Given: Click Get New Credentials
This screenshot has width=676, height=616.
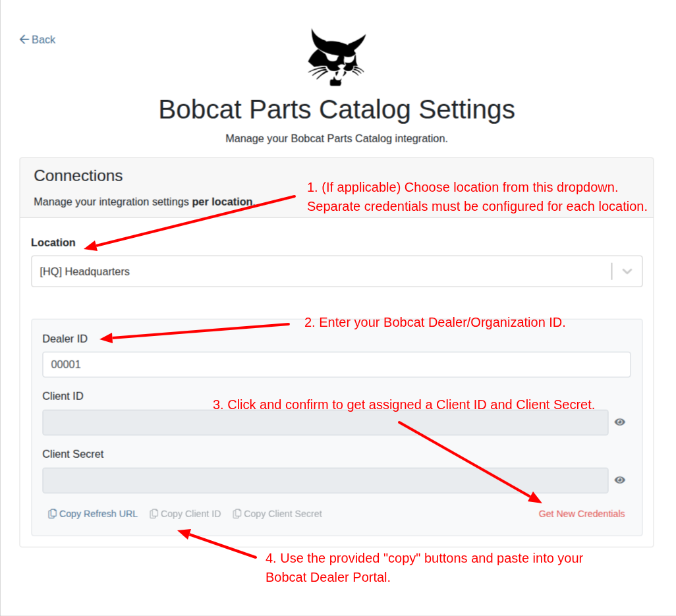Looking at the screenshot, I should 582,514.
